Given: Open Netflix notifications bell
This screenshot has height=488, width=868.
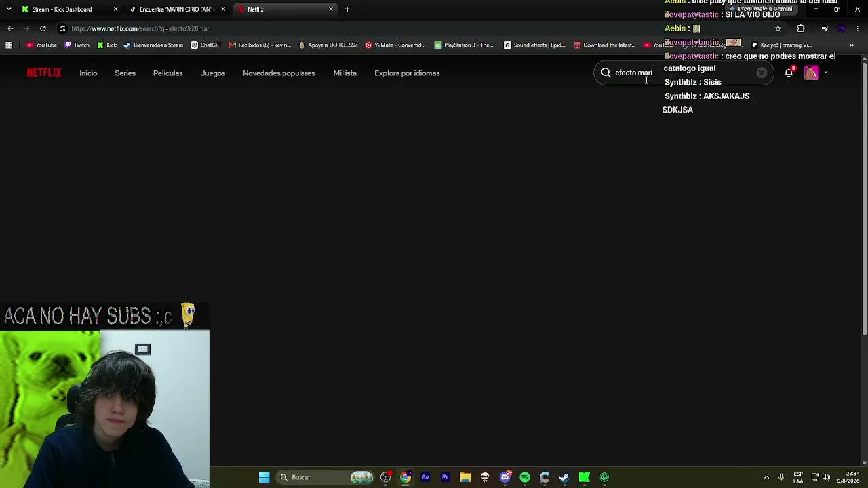Looking at the screenshot, I should pyautogui.click(x=789, y=73).
